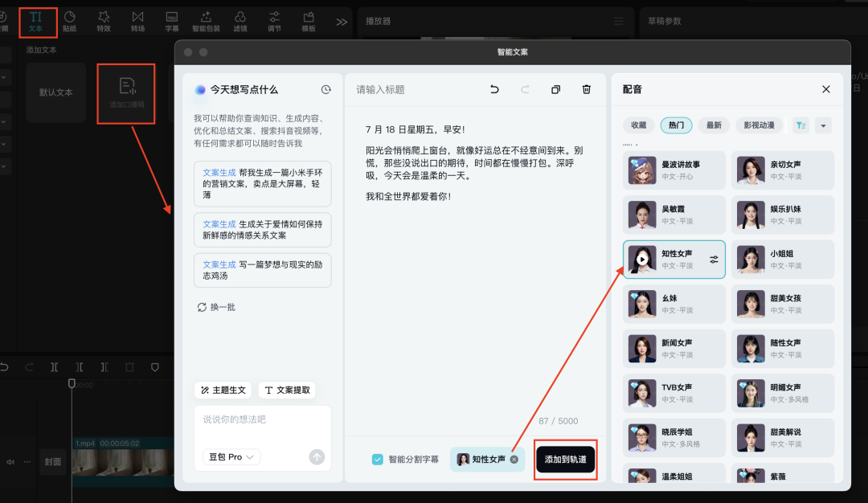Open the Filters (滤镜) panel
The height and width of the screenshot is (503, 868).
240,20
